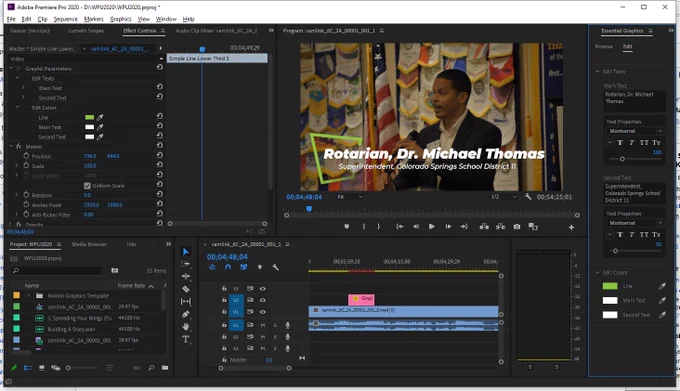Switch to Browse in Essential Graphics
680x391 pixels.
point(604,46)
